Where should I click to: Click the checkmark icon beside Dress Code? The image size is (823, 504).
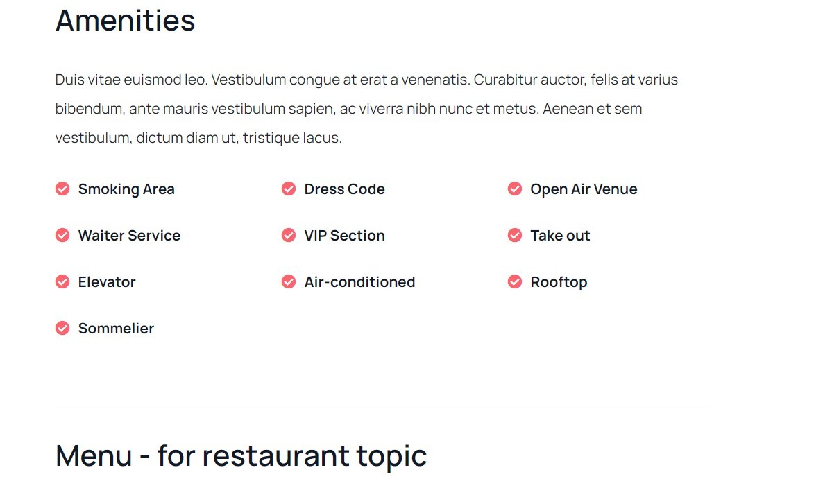click(289, 189)
